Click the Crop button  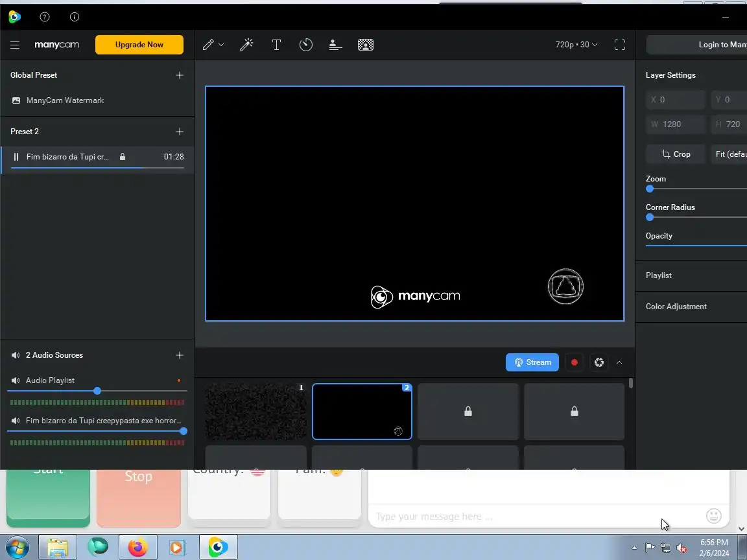click(x=675, y=154)
